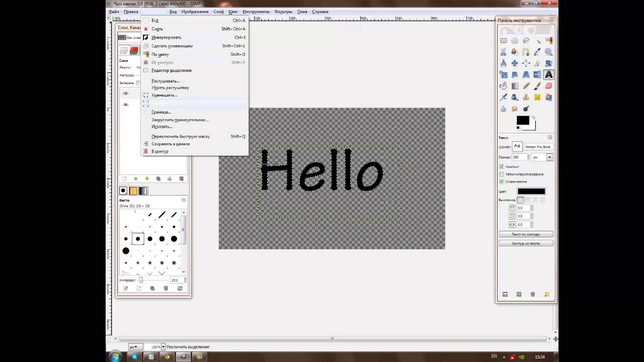Click the refresh brushes icon
Image resolution: width=644 pixels, height=362 pixels.
tap(180, 288)
